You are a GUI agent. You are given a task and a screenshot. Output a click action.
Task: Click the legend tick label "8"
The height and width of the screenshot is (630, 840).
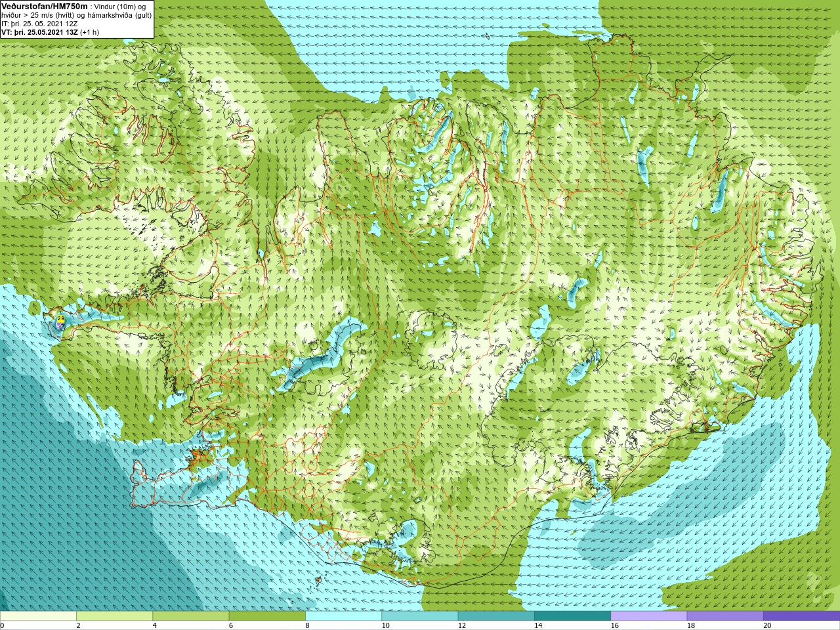[x=307, y=625]
